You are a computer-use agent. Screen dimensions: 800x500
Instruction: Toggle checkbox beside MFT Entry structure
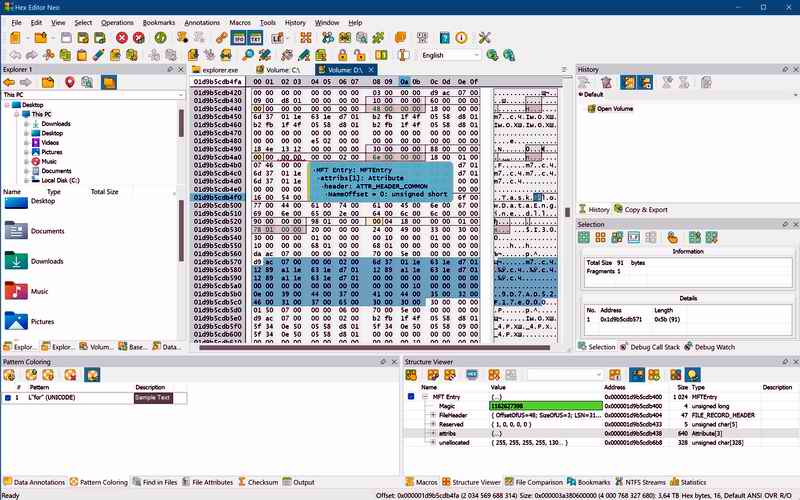pos(411,397)
